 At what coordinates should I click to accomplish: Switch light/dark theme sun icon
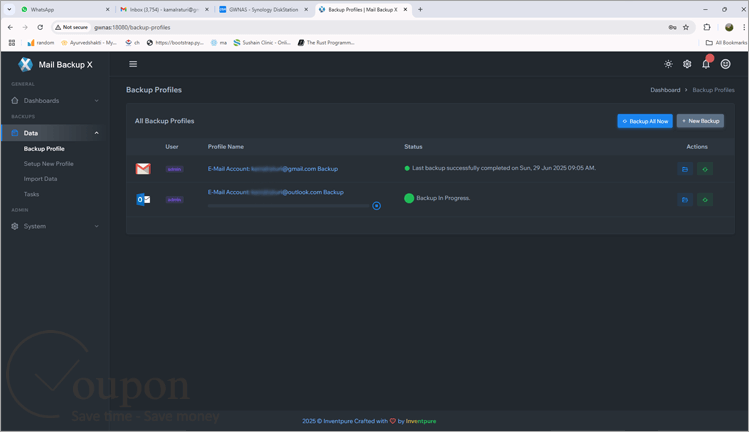(668, 64)
